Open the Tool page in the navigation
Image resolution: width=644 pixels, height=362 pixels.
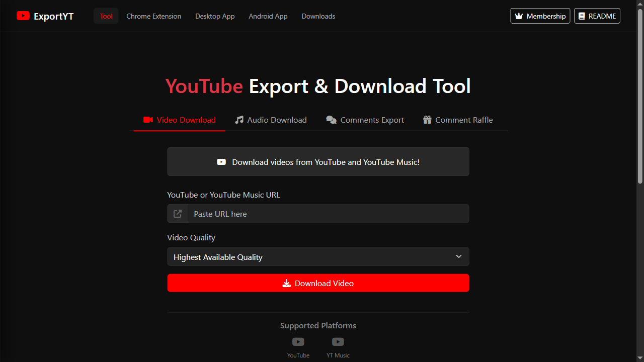[x=106, y=16]
